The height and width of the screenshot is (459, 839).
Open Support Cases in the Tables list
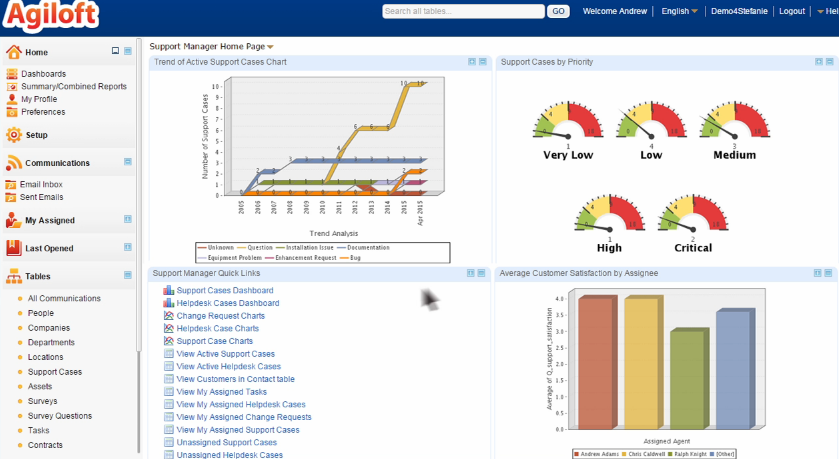point(55,372)
